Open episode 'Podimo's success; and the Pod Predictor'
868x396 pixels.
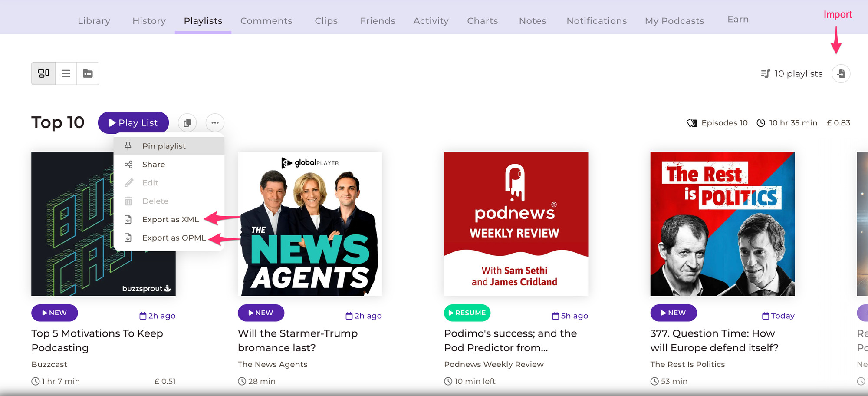[x=510, y=340]
